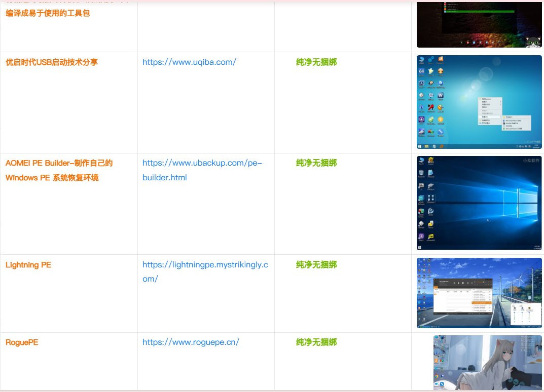
Task: Click the RoguePE name link
Action: pyautogui.click(x=22, y=342)
